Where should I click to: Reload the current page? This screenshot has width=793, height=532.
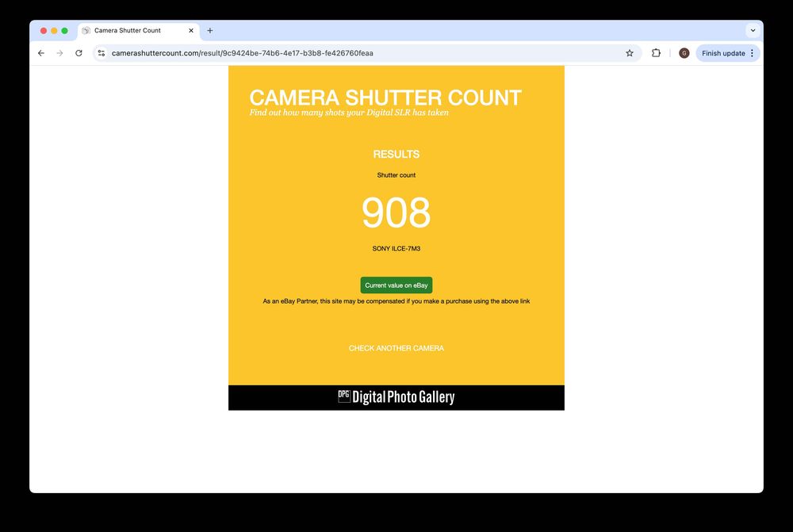[79, 53]
